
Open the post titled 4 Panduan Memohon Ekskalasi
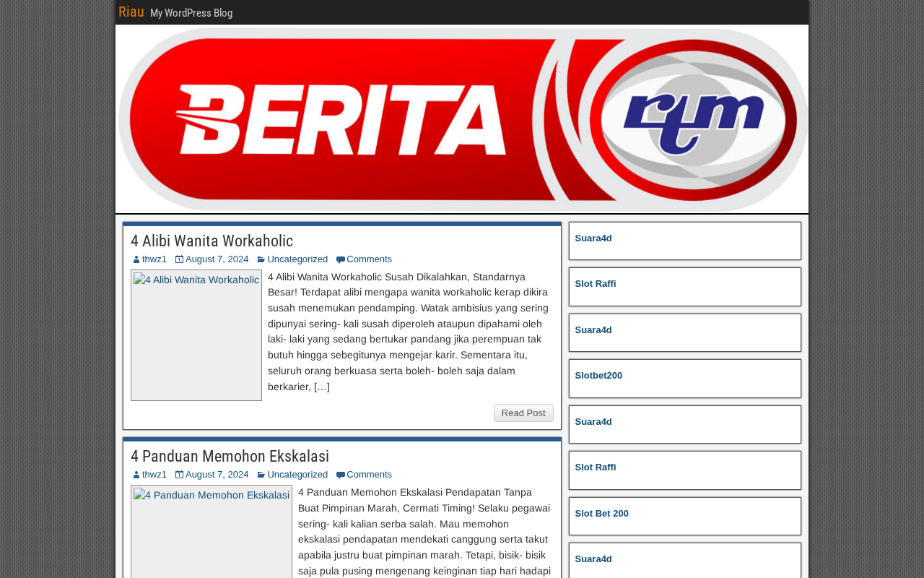pos(230,457)
